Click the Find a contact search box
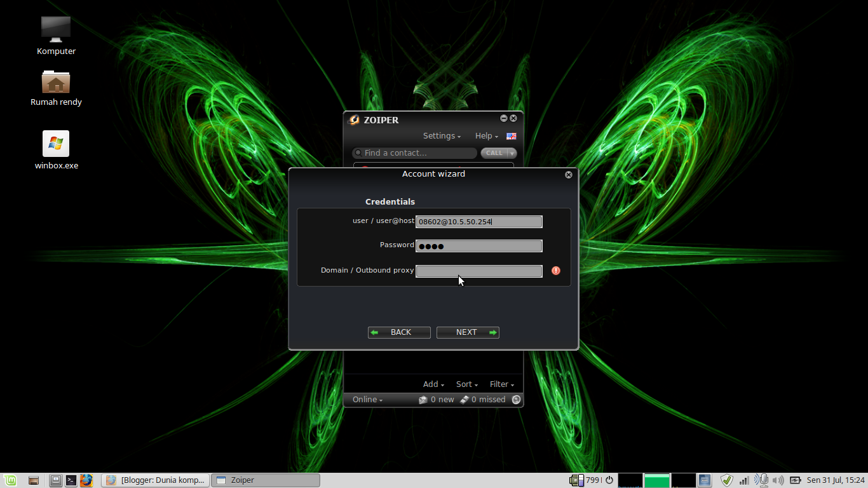Image resolution: width=868 pixels, height=488 pixels. click(415, 153)
